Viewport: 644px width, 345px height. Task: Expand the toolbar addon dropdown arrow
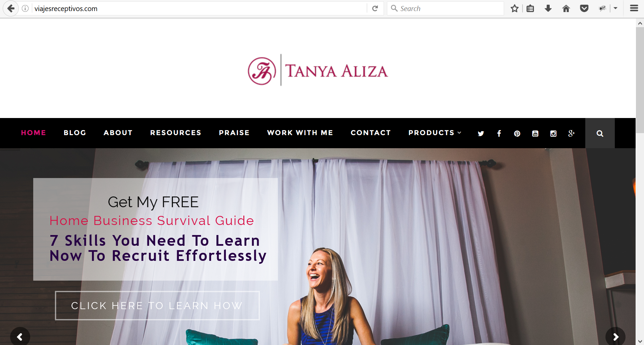(615, 8)
